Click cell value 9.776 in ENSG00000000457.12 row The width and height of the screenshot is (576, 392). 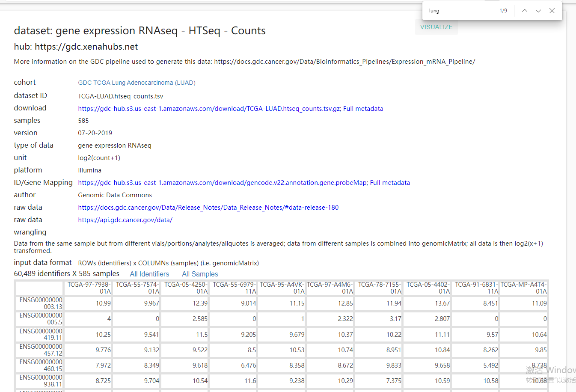(103, 350)
